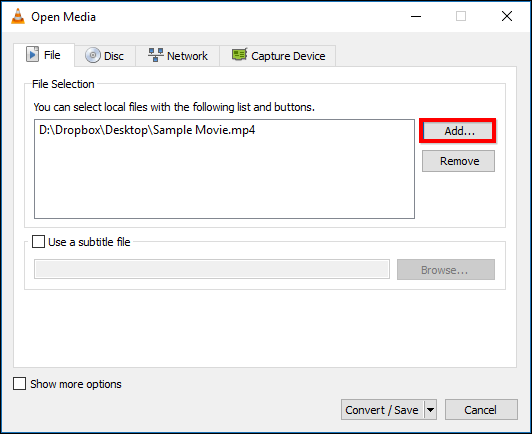Open the Network tab
The width and height of the screenshot is (532, 434).
(x=178, y=56)
